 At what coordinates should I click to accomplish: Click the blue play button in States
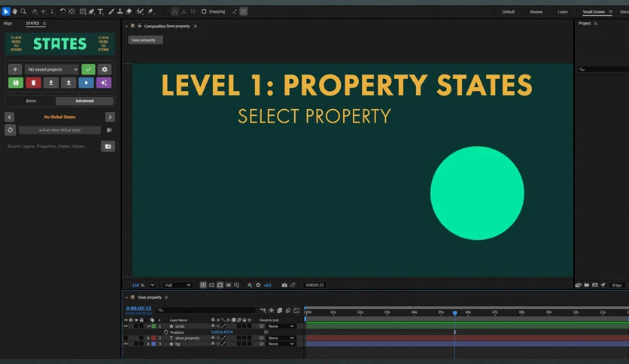87,83
